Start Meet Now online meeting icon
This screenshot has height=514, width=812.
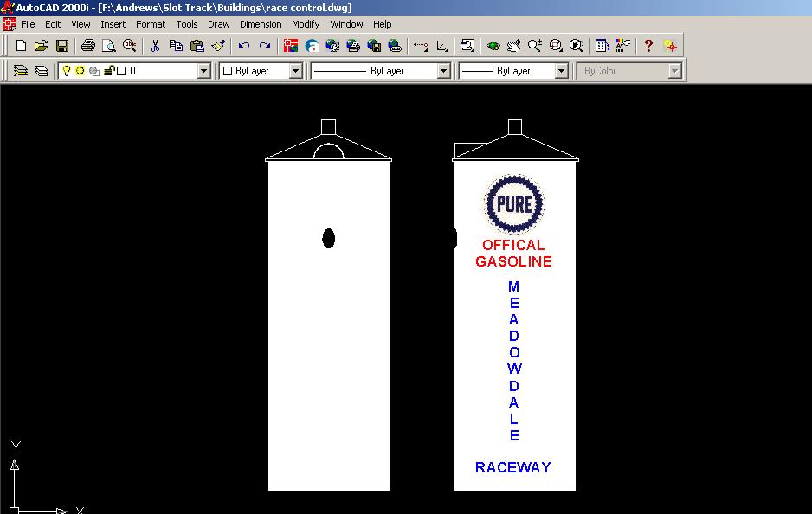click(x=332, y=46)
